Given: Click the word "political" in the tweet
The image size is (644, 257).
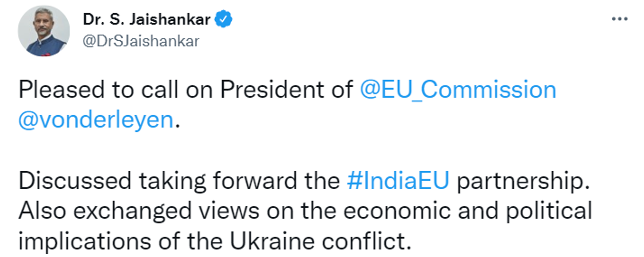Looking at the screenshot, I should [x=549, y=211].
